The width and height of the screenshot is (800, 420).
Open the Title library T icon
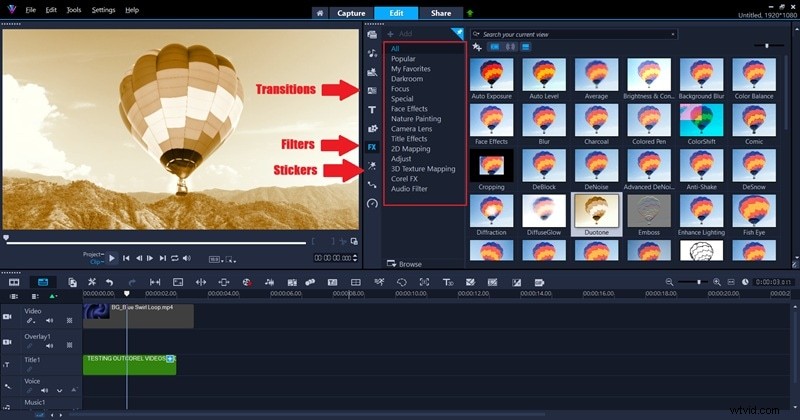click(x=372, y=110)
